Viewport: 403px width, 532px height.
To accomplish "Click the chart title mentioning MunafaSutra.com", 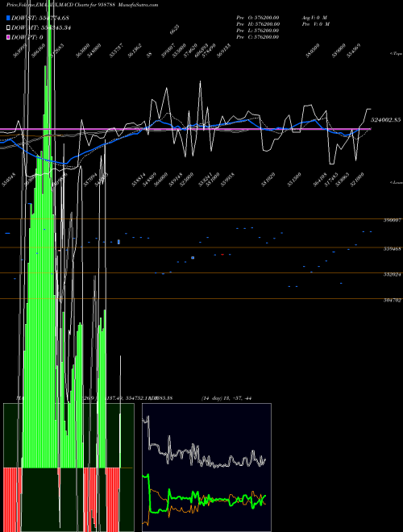I will (82, 5).
